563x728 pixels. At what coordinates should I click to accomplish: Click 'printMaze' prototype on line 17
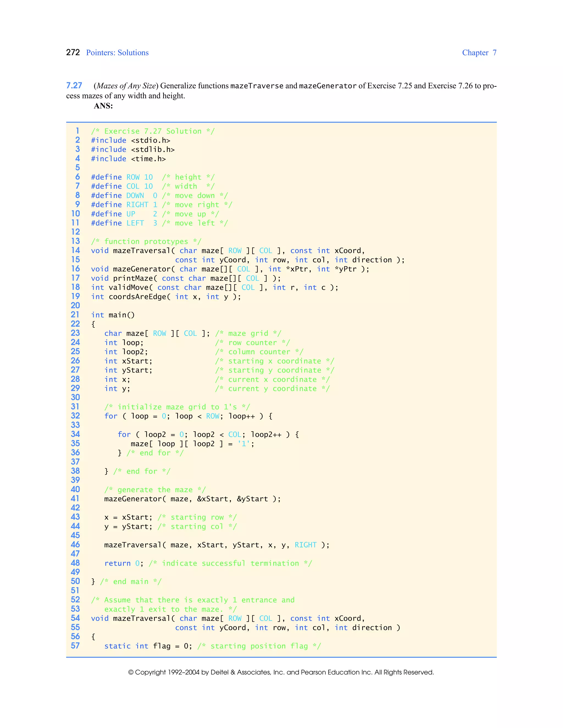click(133, 278)
